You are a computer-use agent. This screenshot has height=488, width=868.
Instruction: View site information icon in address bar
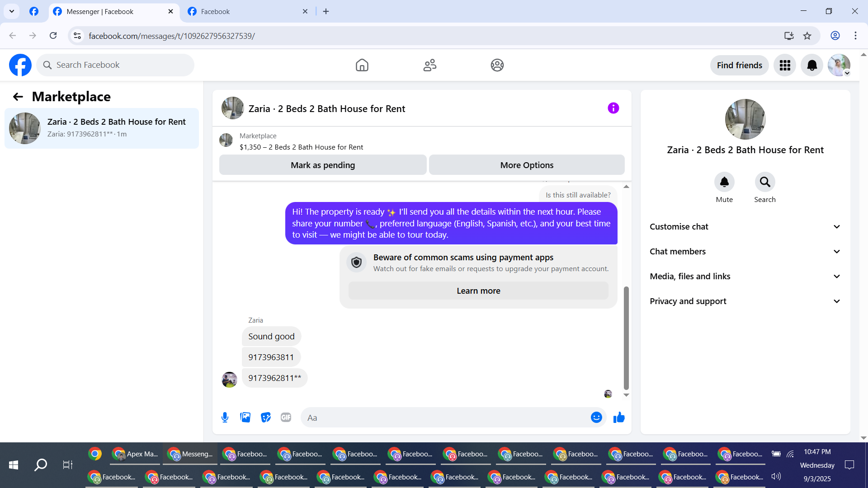(x=77, y=36)
